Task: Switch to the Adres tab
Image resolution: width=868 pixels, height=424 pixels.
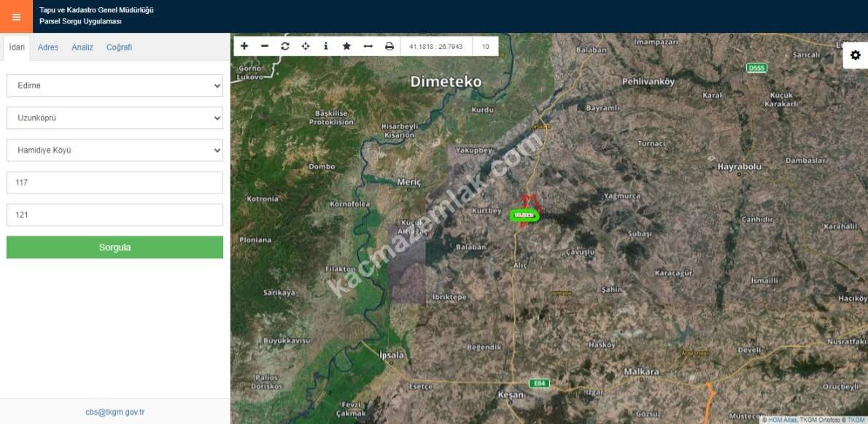Action: (x=48, y=47)
